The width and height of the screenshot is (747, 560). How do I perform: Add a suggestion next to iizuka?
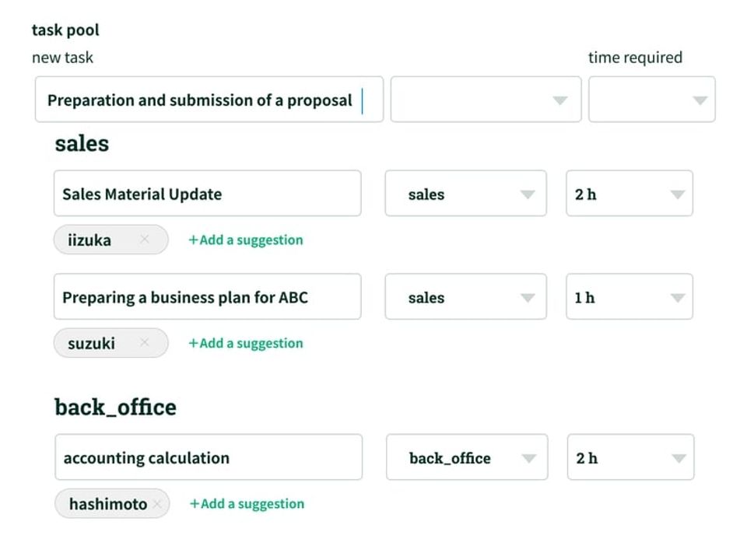point(246,240)
